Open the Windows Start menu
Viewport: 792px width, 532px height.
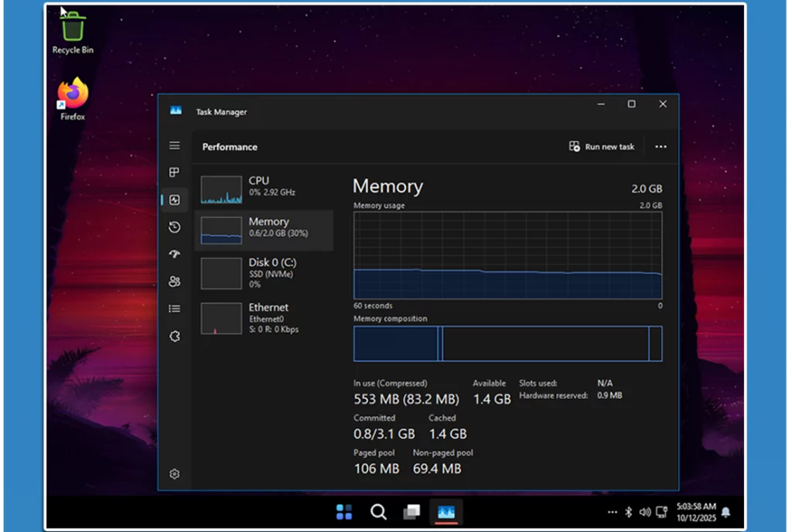[x=344, y=512]
